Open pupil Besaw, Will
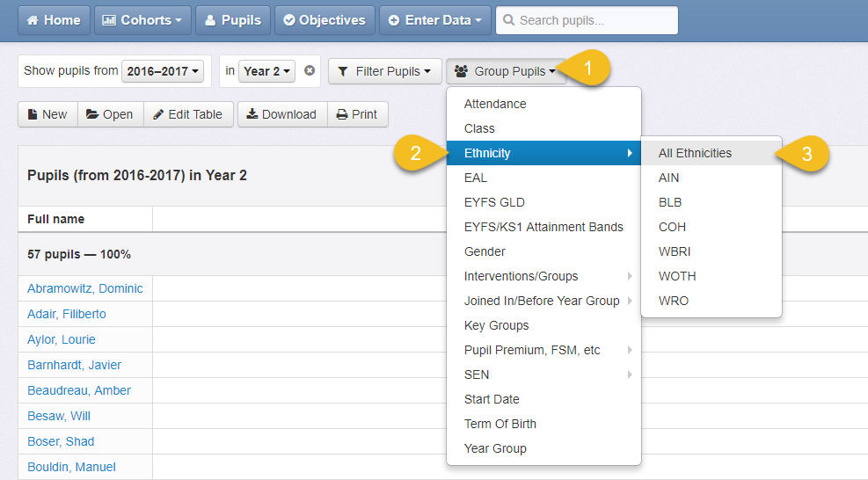868x480 pixels. tap(59, 416)
